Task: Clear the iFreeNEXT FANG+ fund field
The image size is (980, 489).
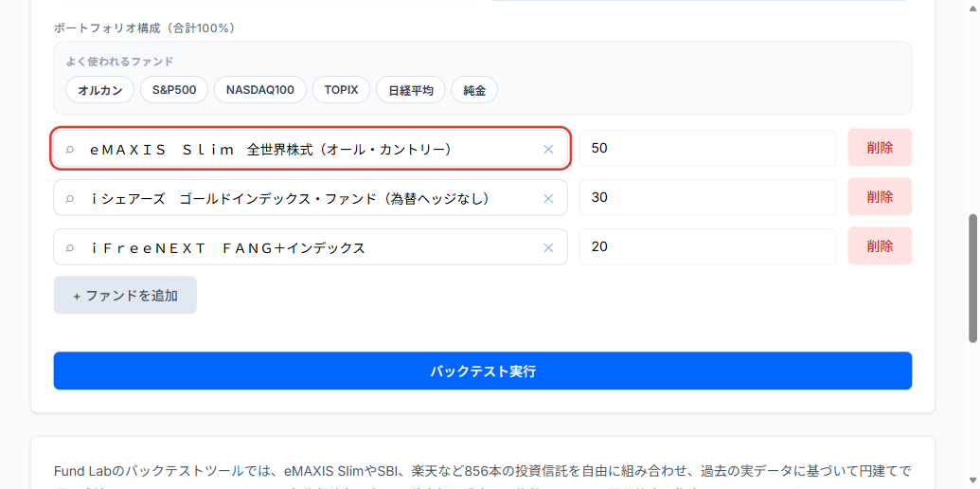Action: tap(548, 247)
